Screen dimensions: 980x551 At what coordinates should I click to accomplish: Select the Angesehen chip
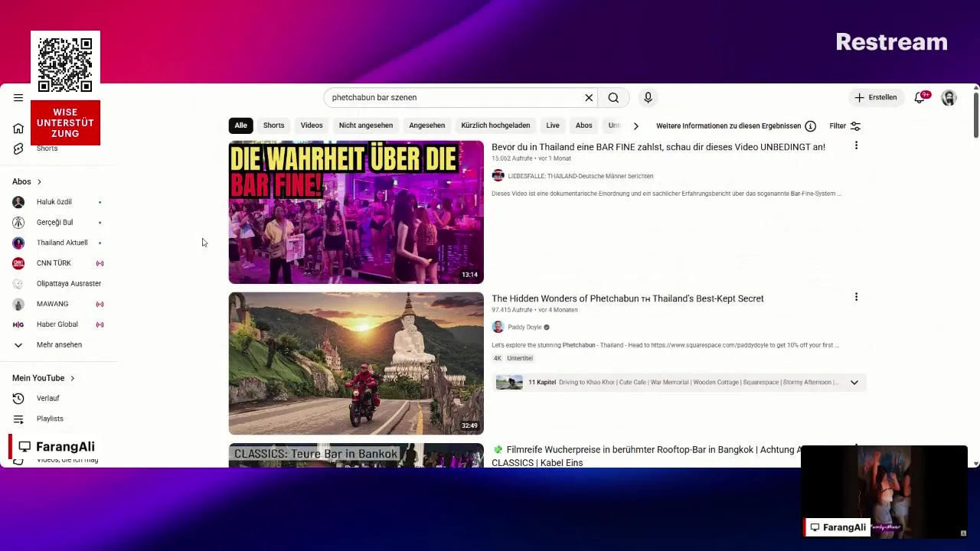[x=426, y=126]
